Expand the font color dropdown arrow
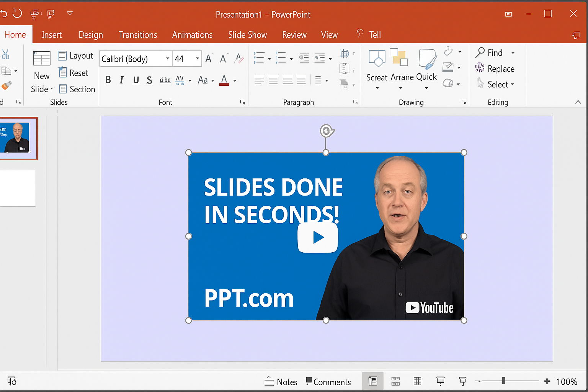 coord(235,80)
